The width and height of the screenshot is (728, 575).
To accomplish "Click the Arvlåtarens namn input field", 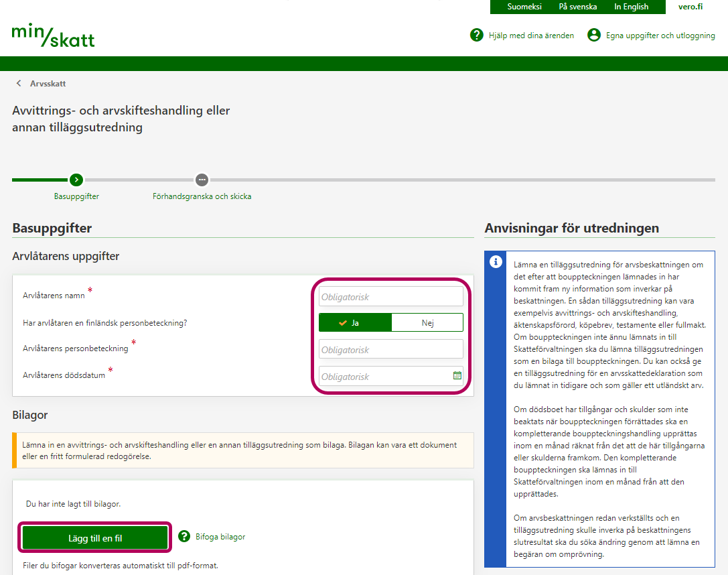I will click(390, 296).
